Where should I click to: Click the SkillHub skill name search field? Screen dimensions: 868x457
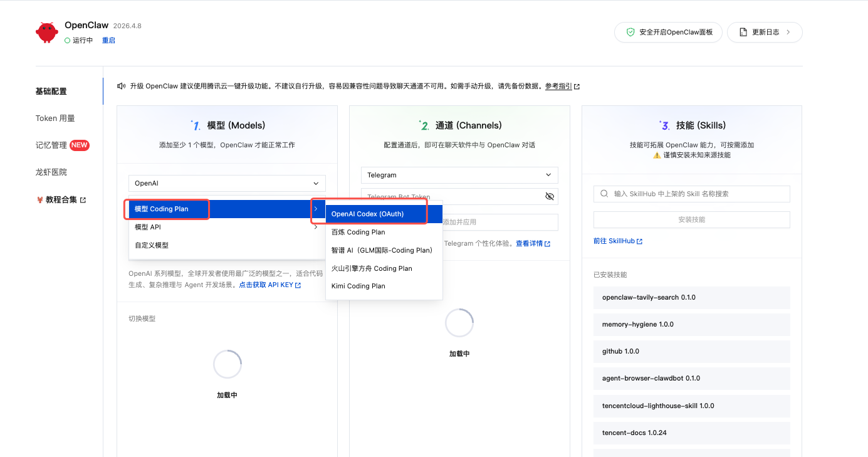click(696, 194)
